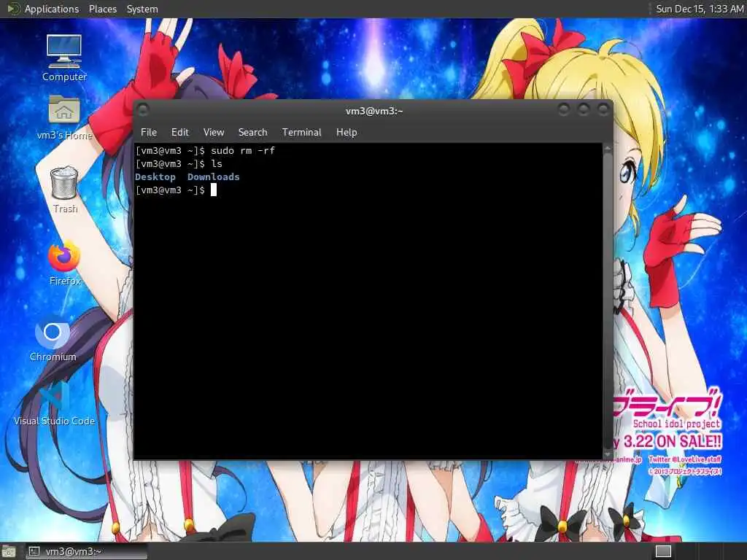Click the terminal vertical scrollbar

click(x=608, y=301)
